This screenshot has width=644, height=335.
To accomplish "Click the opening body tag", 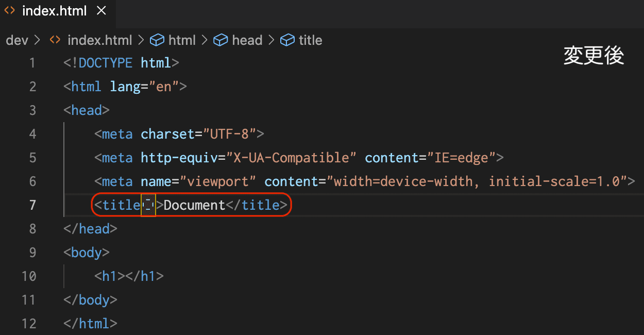I will 87,253.
